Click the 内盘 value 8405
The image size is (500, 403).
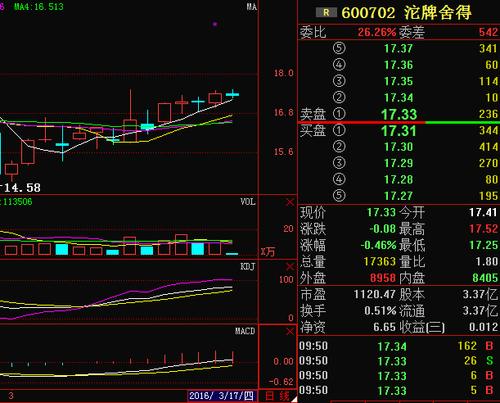pyautogui.click(x=485, y=278)
